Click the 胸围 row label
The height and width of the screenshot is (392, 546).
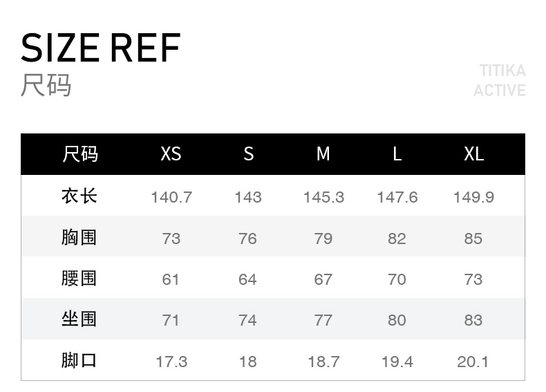79,238
